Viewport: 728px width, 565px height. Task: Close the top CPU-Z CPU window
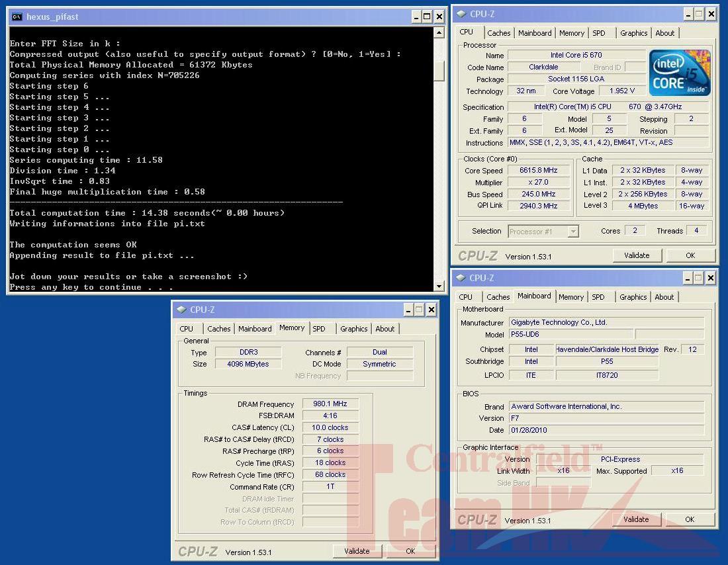pyautogui.click(x=711, y=15)
